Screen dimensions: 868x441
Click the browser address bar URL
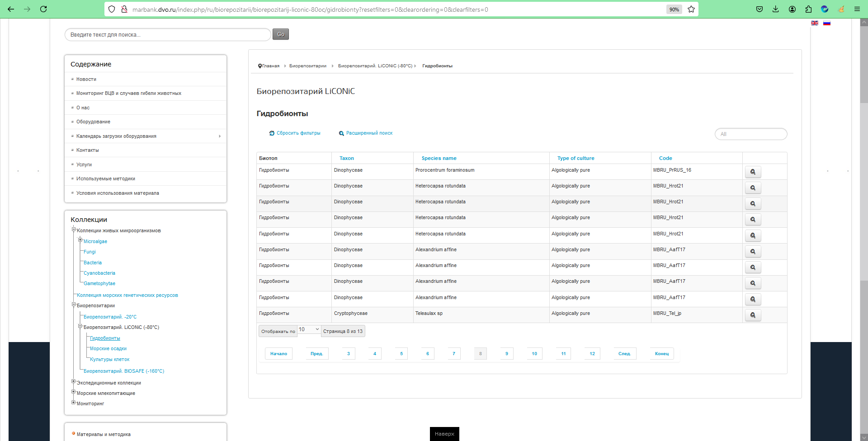pos(310,9)
